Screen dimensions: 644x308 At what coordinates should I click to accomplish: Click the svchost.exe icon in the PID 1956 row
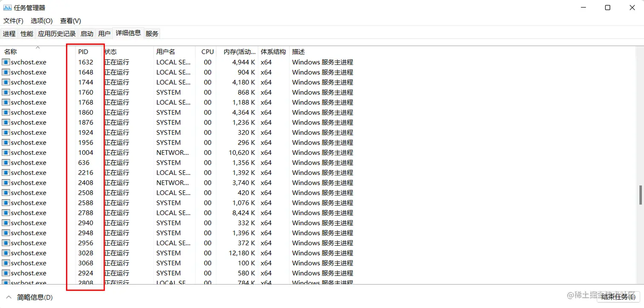tap(6, 142)
